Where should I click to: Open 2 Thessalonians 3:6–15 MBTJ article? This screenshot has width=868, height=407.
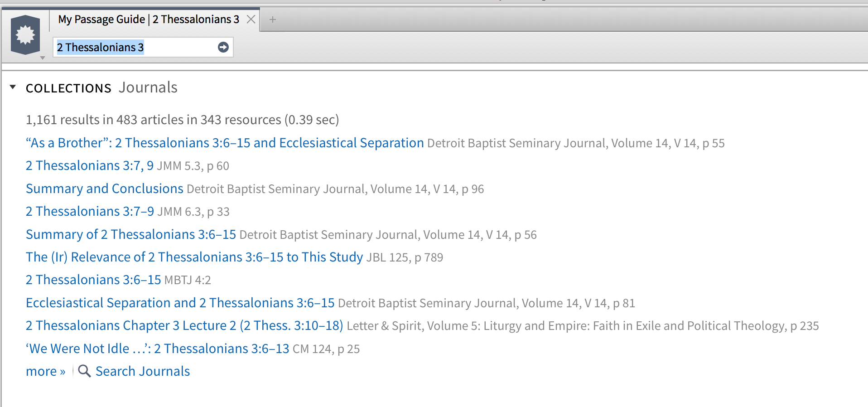point(93,280)
